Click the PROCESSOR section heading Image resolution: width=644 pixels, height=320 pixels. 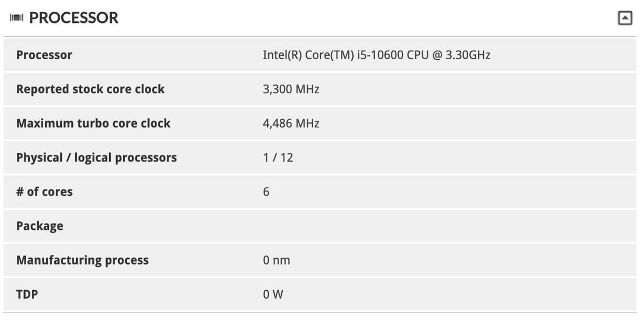tap(74, 18)
